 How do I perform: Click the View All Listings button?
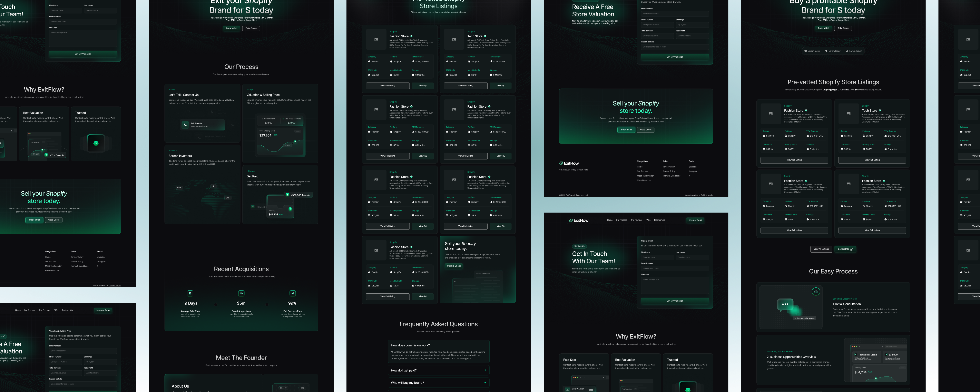coord(821,249)
